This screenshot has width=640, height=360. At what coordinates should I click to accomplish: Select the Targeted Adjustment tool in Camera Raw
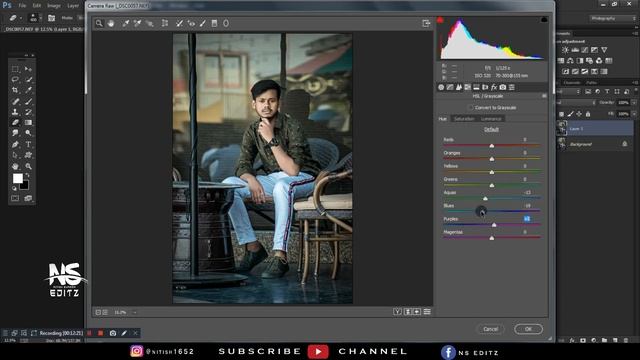click(150, 23)
